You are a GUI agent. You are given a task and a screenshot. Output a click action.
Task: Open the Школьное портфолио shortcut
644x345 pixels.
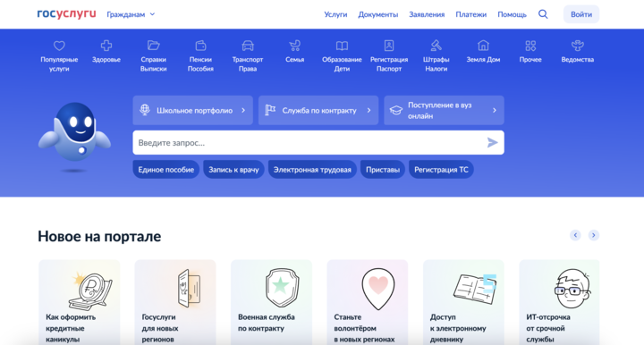(x=192, y=110)
